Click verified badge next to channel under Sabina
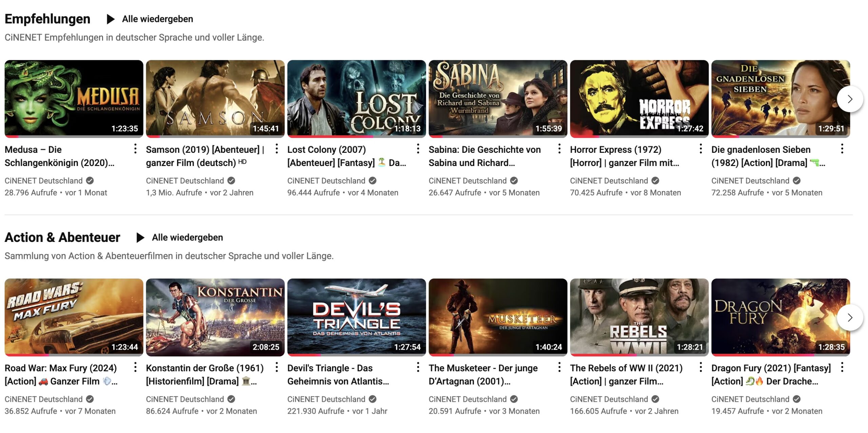This screenshot has width=868, height=433. pyautogui.click(x=514, y=181)
